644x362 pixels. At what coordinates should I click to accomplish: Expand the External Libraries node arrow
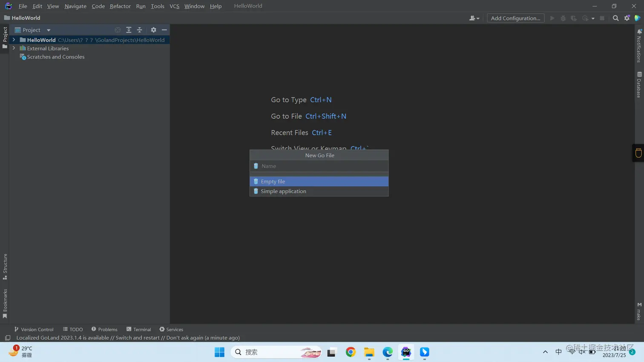(x=14, y=48)
